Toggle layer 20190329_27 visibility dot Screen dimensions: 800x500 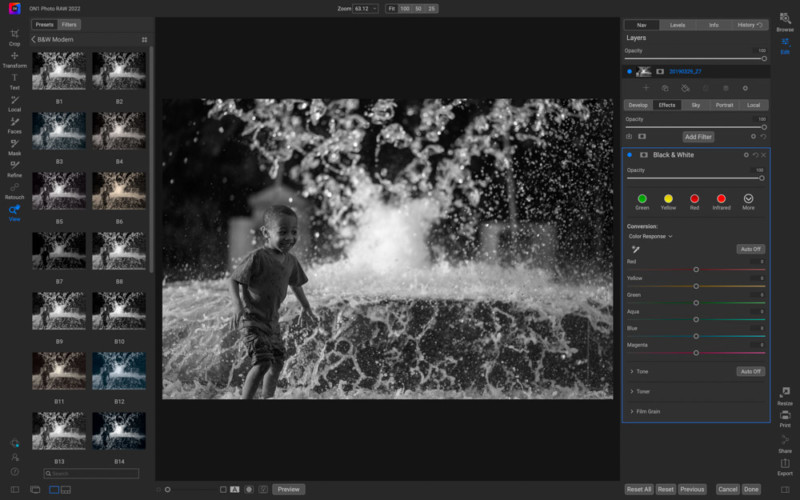(629, 71)
